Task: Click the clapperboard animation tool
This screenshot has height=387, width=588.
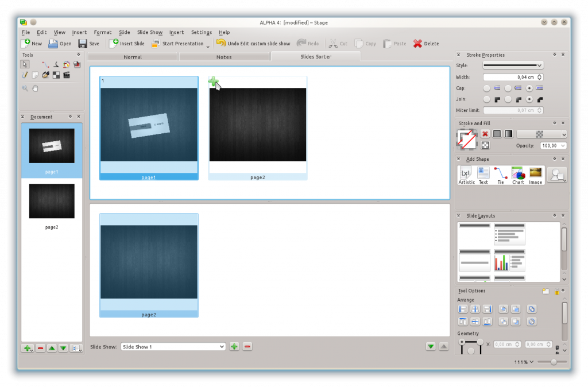Action: [67, 75]
